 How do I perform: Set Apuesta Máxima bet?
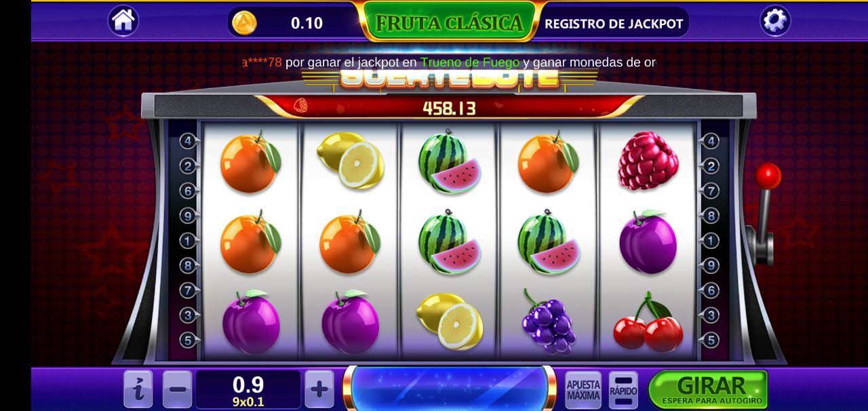[x=583, y=390]
